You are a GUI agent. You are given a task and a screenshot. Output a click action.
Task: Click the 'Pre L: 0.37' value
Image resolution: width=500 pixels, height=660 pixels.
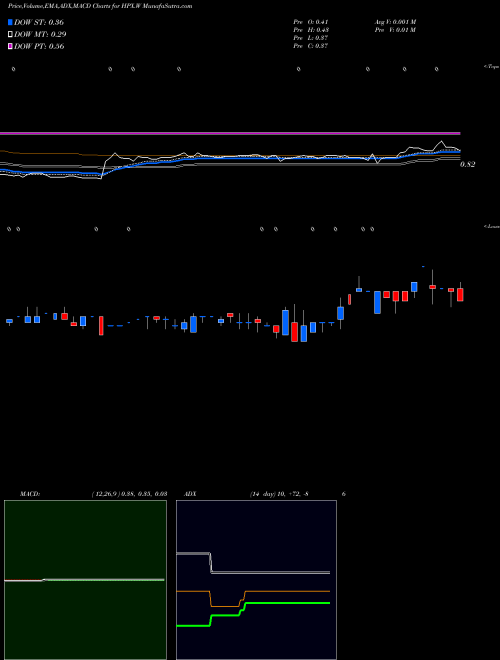click(311, 38)
